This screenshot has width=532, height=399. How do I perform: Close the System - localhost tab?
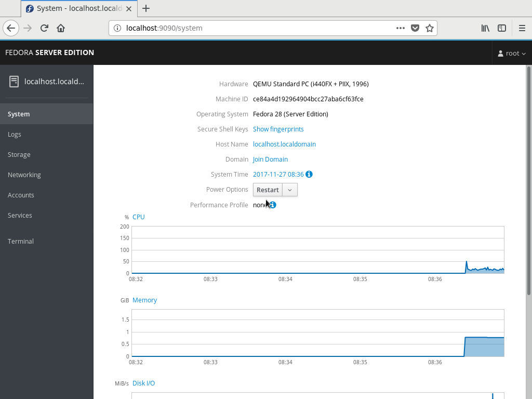(x=129, y=9)
